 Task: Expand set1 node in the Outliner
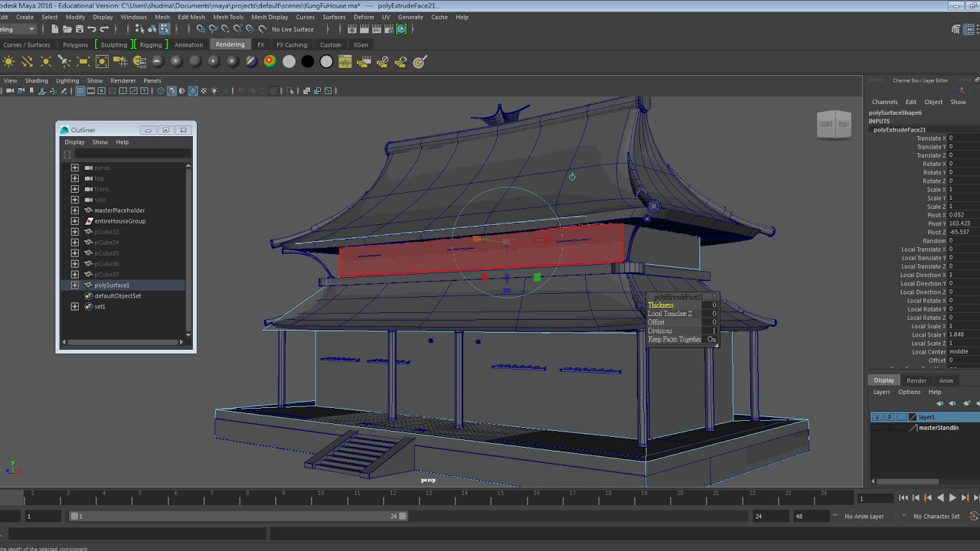point(74,306)
